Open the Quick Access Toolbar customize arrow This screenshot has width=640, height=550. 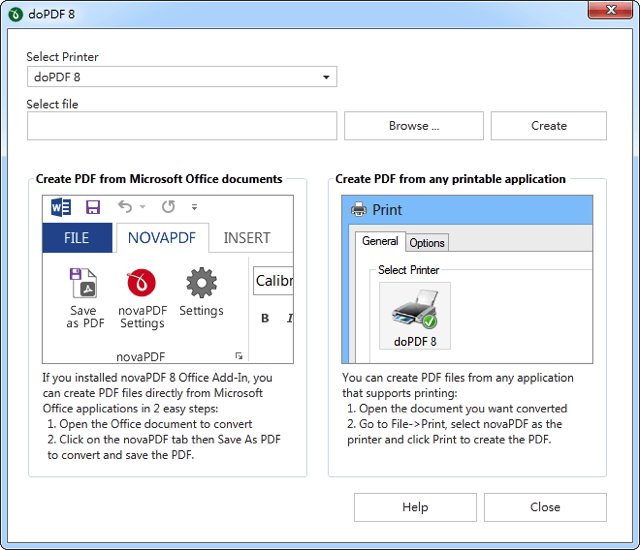point(195,208)
